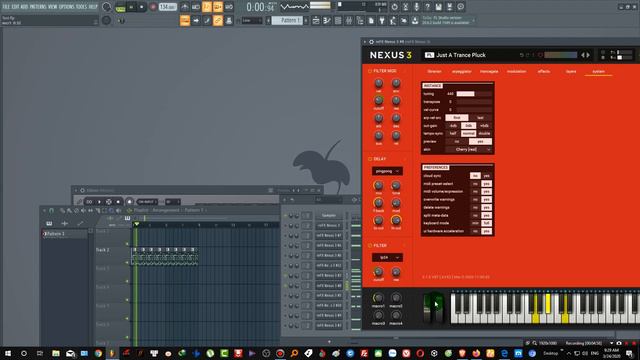Switch to Nexus modulation tab
640x360 pixels.
coord(516,71)
